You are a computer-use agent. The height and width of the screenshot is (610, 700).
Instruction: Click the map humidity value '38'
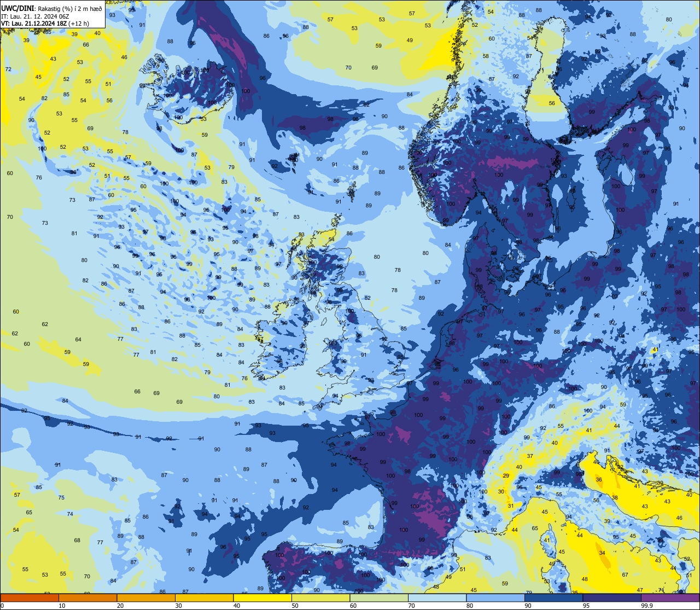tap(615, 498)
